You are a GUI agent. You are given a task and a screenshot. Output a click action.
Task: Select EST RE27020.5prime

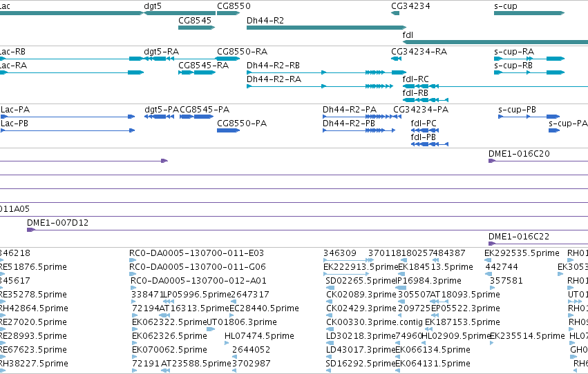[33, 323]
